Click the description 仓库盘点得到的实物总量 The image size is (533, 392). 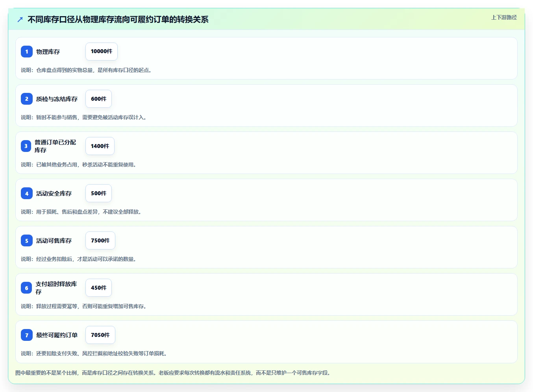click(86, 70)
